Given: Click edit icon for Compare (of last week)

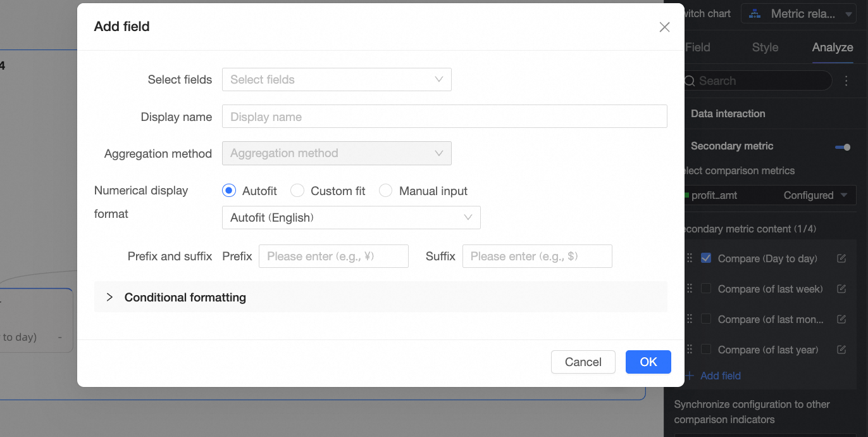Looking at the screenshot, I should [x=841, y=289].
